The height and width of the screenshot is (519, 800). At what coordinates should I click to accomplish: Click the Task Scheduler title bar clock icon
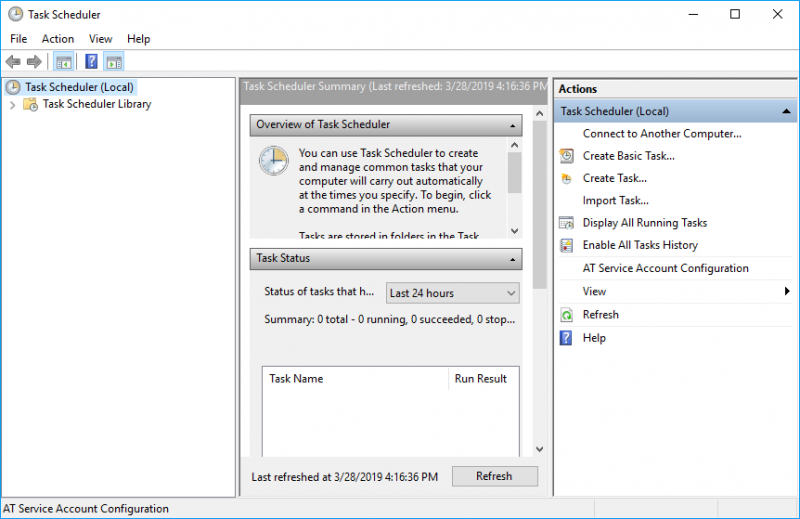tap(15, 14)
